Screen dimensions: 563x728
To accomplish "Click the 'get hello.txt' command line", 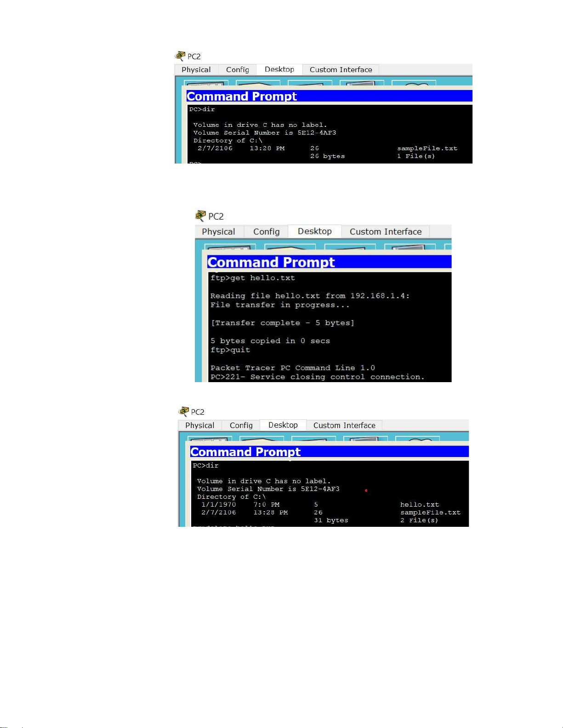I will 253,278.
